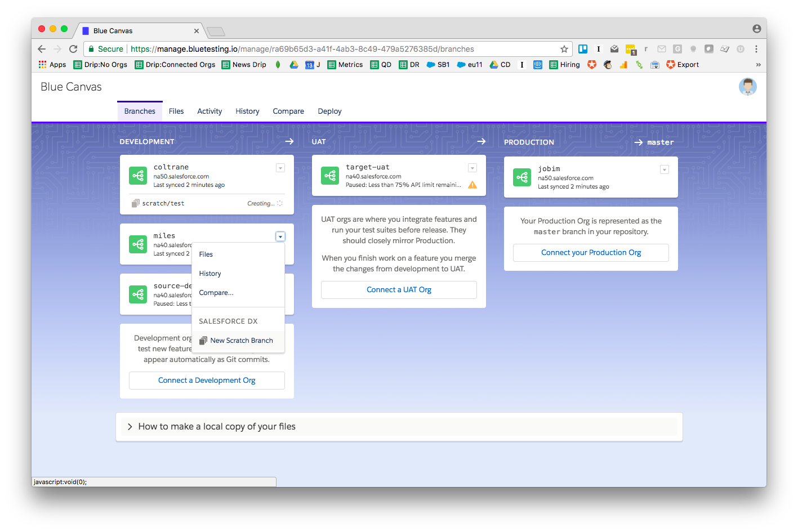The width and height of the screenshot is (798, 532).
Task: Select Files in the miles dropdown menu
Action: 238,254
